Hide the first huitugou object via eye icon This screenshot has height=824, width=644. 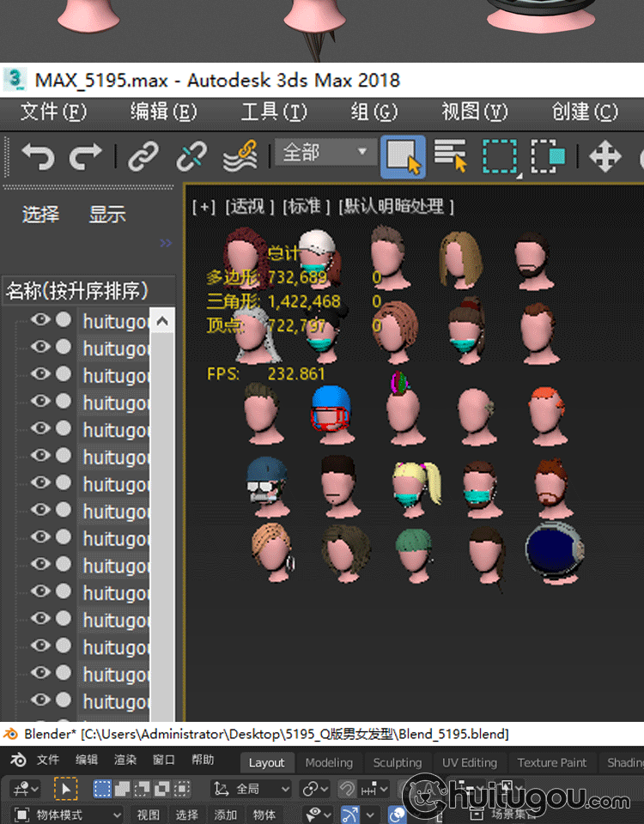40,319
